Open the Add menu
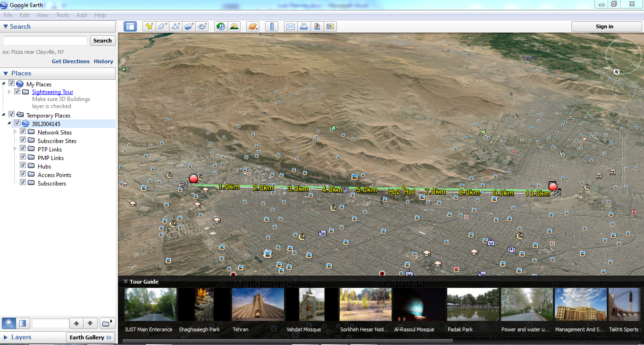The width and height of the screenshot is (644, 345). click(82, 15)
